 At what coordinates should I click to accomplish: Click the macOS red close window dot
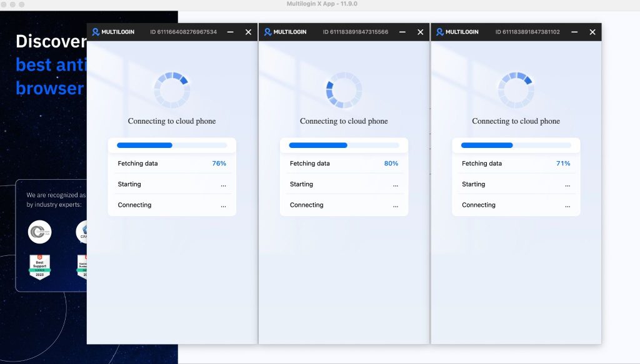4,4
